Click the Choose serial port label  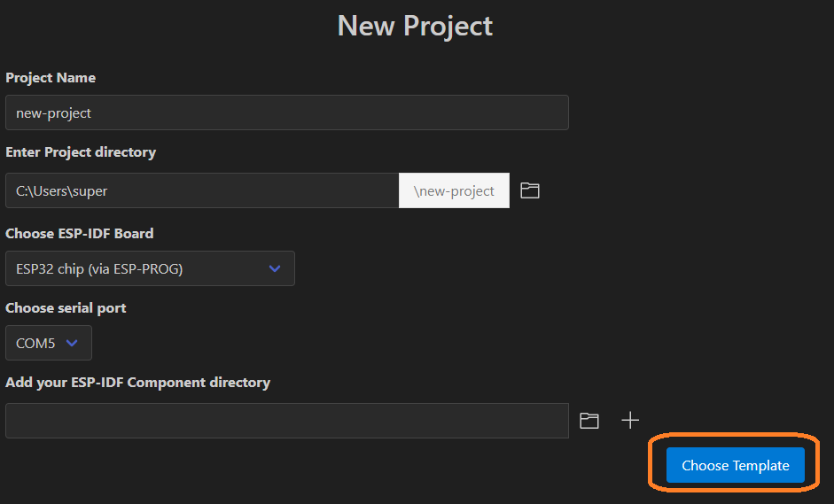(x=66, y=308)
